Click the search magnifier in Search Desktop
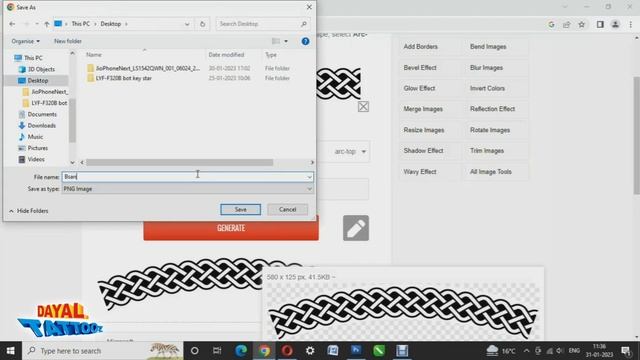This screenshot has height=360, width=640. click(304, 24)
